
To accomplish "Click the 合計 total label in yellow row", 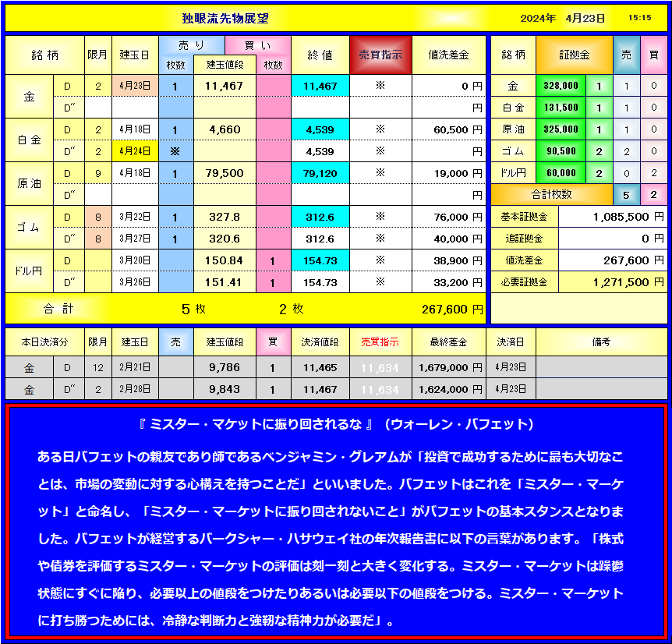I will tap(58, 309).
